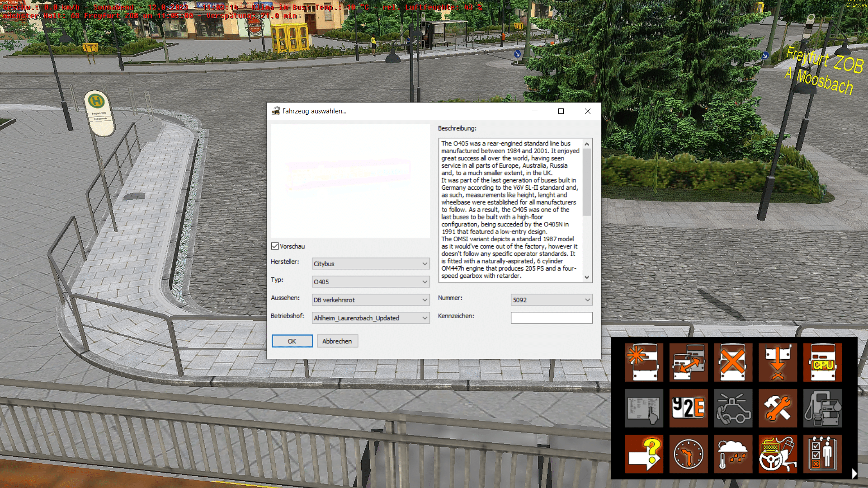Click the place bus downward arrow icon

tap(778, 362)
